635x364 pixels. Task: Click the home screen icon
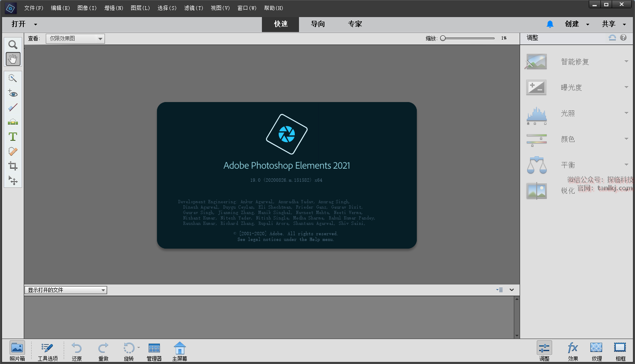click(179, 351)
